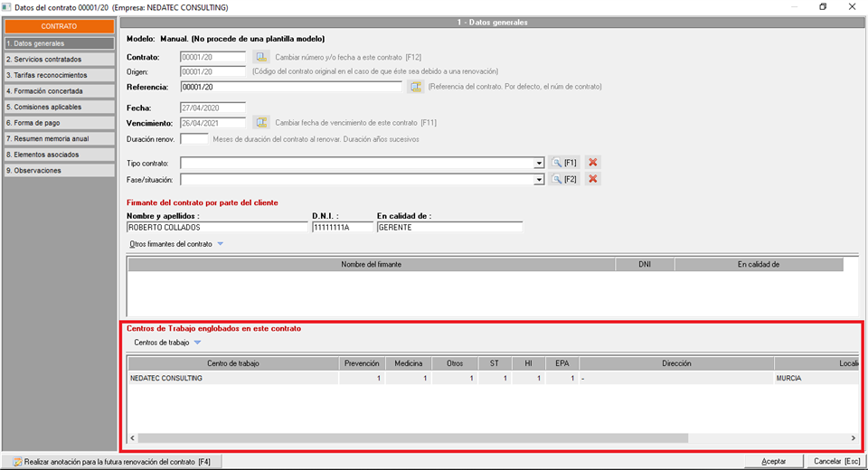Screen dimensions: 868x470
Task: Open Fase/situación search [F2]
Action: [564, 179]
